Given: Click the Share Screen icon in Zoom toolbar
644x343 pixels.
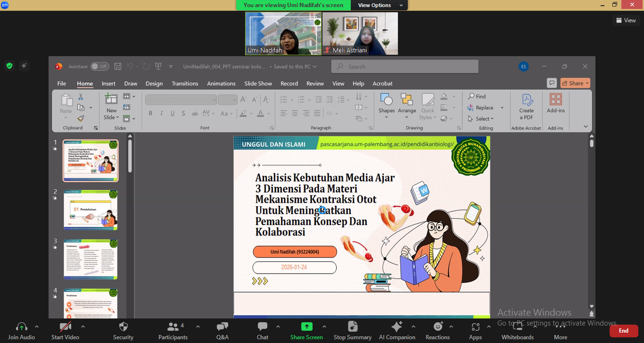Looking at the screenshot, I should coord(306,326).
